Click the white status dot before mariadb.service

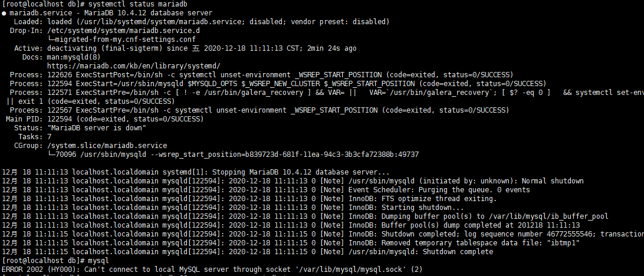4,13
